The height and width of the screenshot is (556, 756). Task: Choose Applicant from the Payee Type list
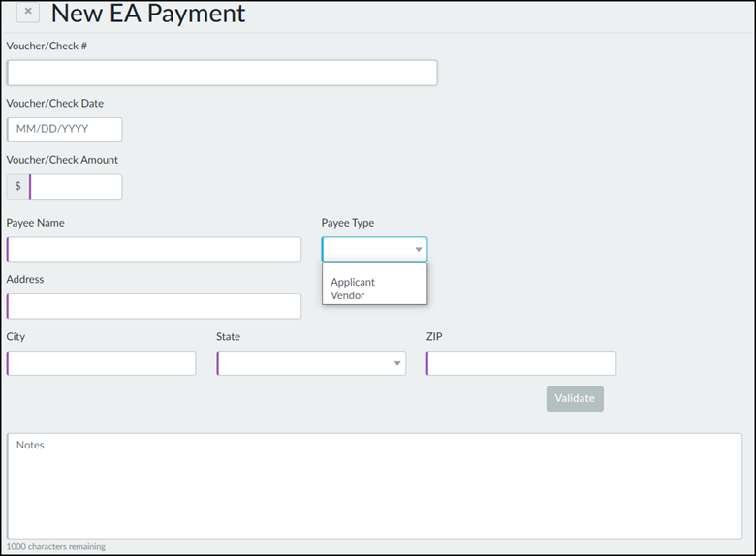pyautogui.click(x=353, y=282)
